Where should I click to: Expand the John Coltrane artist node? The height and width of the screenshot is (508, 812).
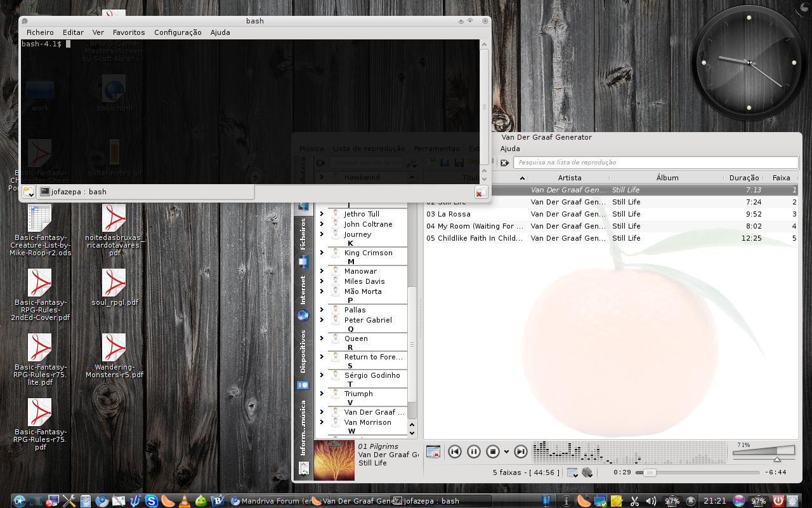click(322, 224)
